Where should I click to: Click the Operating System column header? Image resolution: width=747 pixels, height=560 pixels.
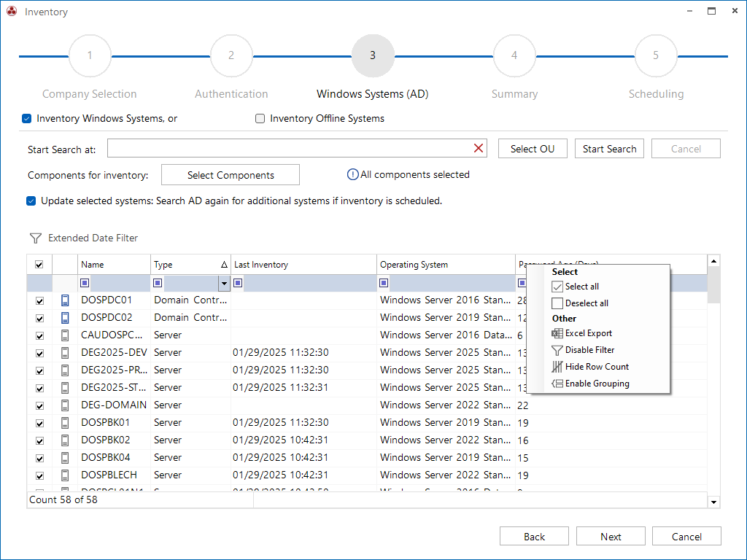coord(446,265)
